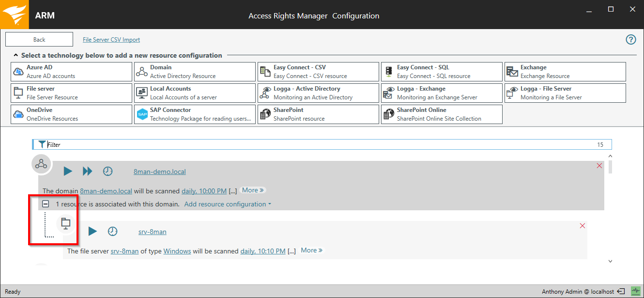The width and height of the screenshot is (644, 298).
Task: Expand More details for srv-8man file server
Action: (x=311, y=251)
